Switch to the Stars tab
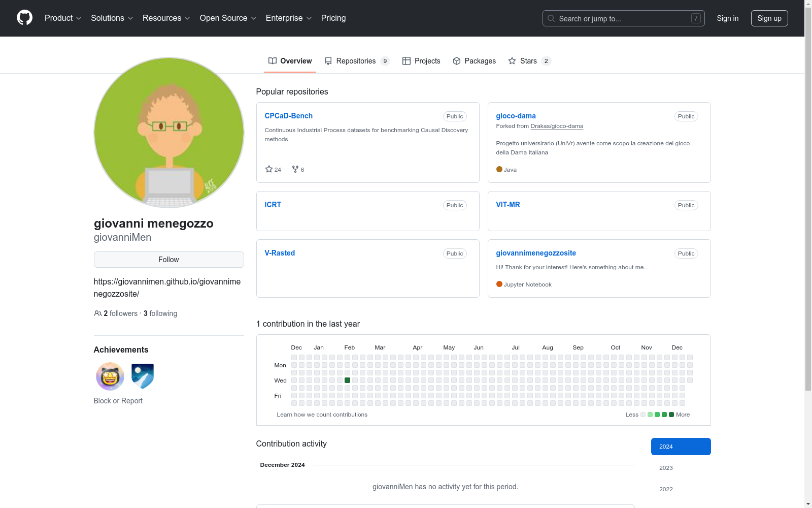The width and height of the screenshot is (812, 508). pyautogui.click(x=530, y=61)
